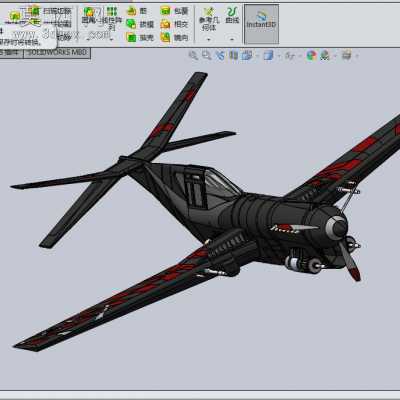Expand the Linear Pattern dropdown arrow
Viewport: 400px width, 400px height.
[x=112, y=39]
